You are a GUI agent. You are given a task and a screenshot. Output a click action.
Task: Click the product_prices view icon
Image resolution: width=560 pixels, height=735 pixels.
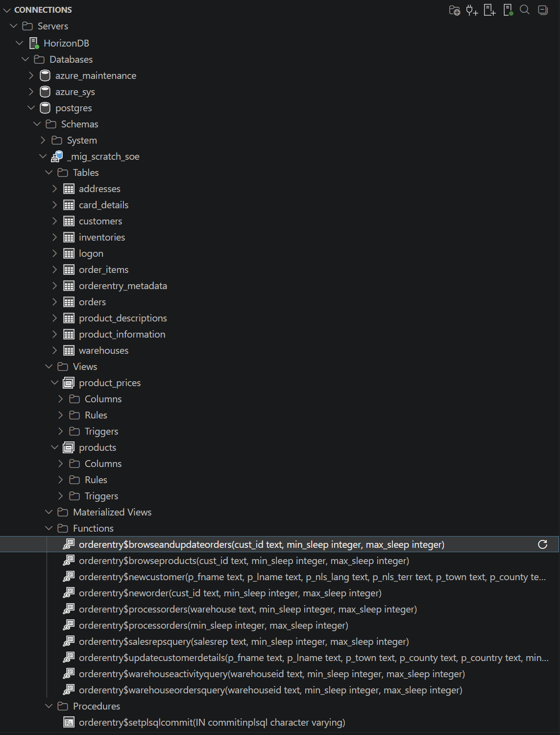[69, 383]
